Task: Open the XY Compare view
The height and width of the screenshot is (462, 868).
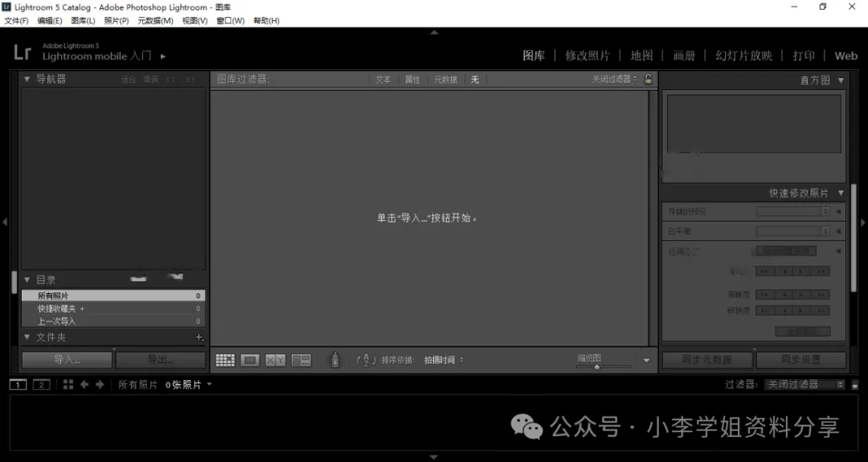Action: click(x=275, y=360)
